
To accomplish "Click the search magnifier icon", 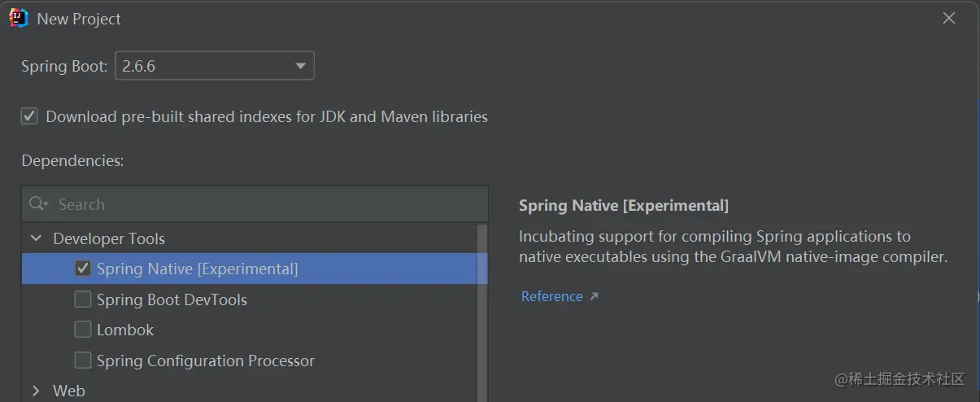I will click(x=37, y=204).
